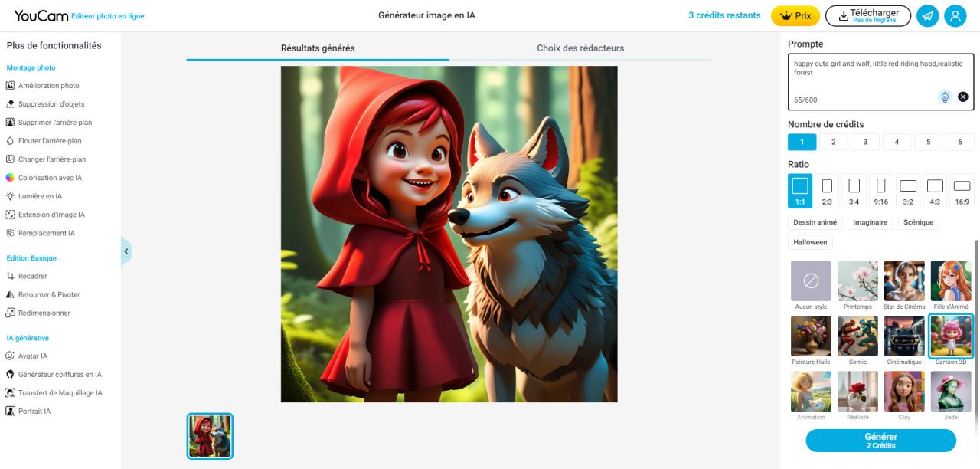Click the Retourner & Pivoter icon
This screenshot has width=980, height=469.
[x=11, y=294]
